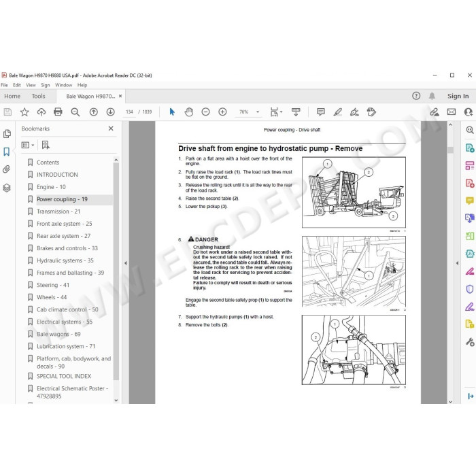
Task: Open the Engine - 10 bookmark
Action: coord(51,187)
